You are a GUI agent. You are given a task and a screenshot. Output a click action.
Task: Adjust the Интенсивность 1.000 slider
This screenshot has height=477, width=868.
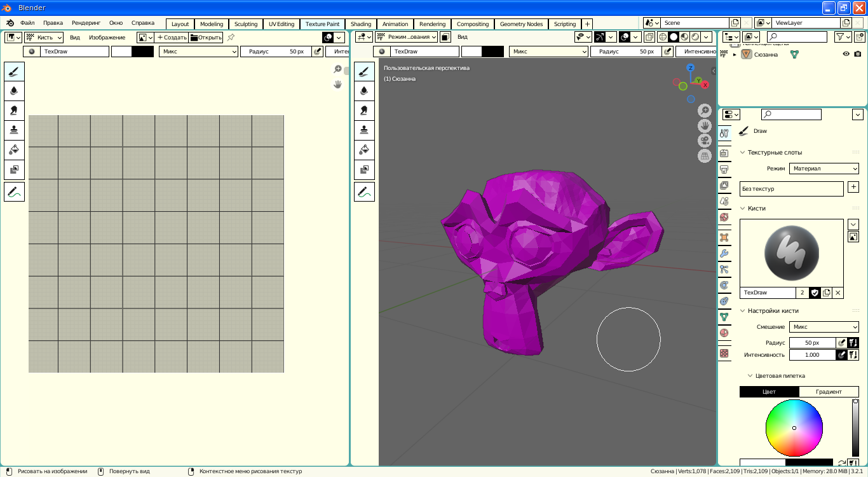(813, 355)
